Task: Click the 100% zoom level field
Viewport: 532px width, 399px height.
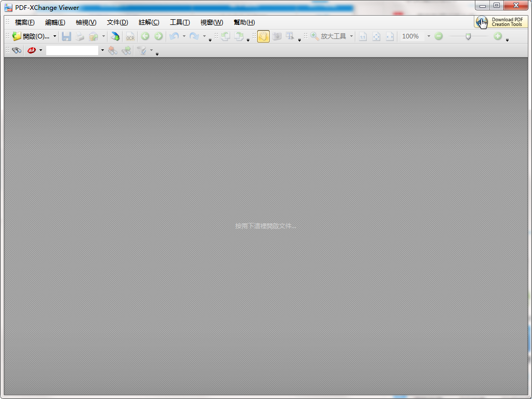Action: click(x=412, y=36)
